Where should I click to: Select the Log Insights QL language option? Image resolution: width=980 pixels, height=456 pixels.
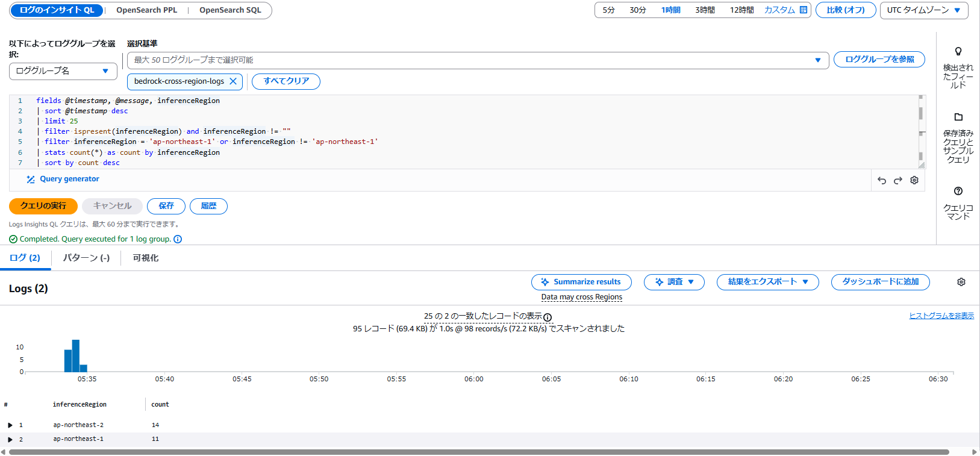pos(57,10)
